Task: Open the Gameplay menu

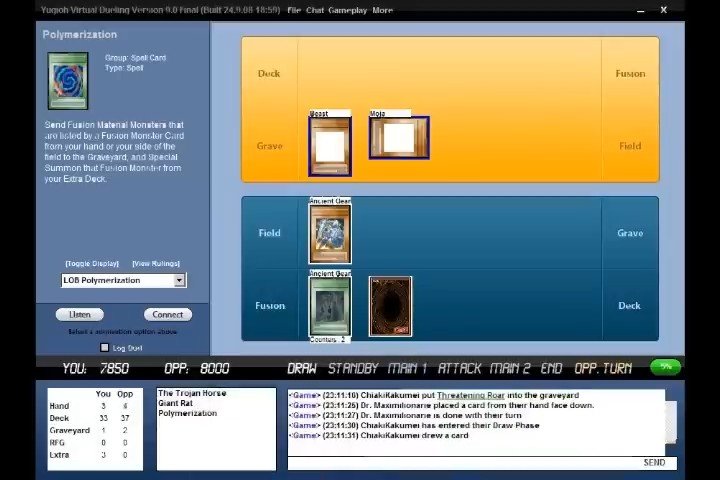Action: click(x=348, y=10)
